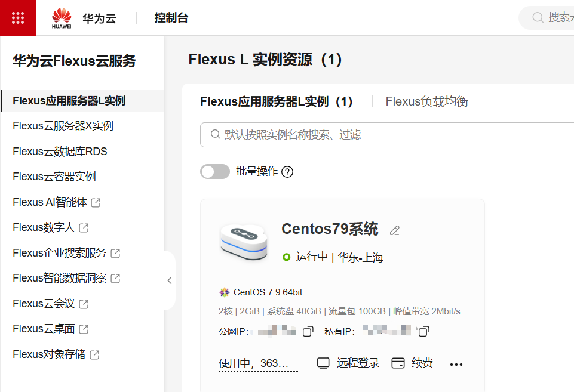This screenshot has height=392, width=574.
Task: Enable the 批量操作 toggle switch
Action: (215, 172)
